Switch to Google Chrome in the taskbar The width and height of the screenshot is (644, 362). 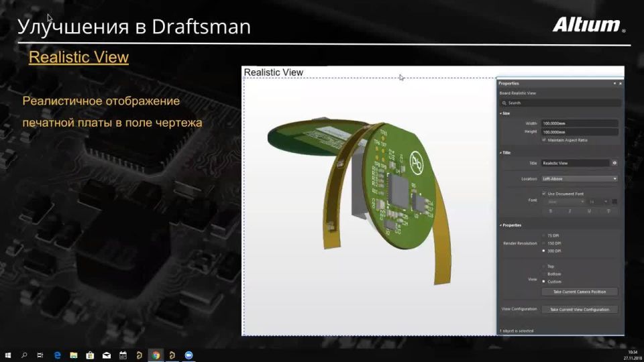156,355
